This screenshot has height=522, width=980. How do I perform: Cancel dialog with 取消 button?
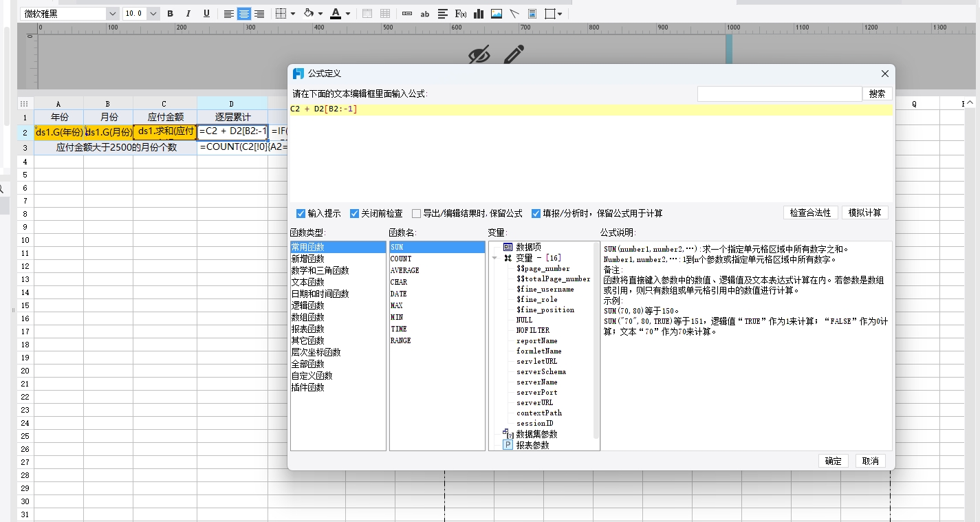[x=870, y=461]
